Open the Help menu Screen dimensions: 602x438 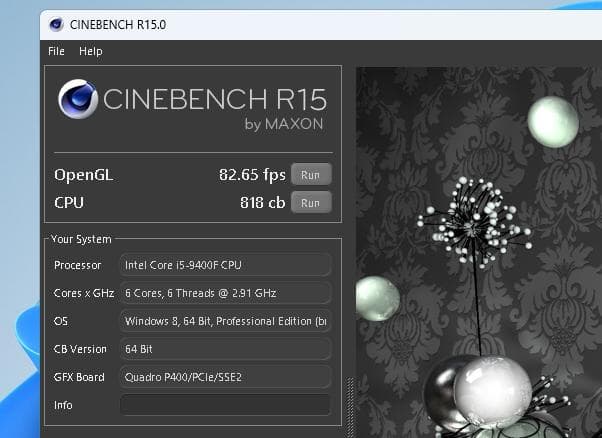tap(90, 51)
